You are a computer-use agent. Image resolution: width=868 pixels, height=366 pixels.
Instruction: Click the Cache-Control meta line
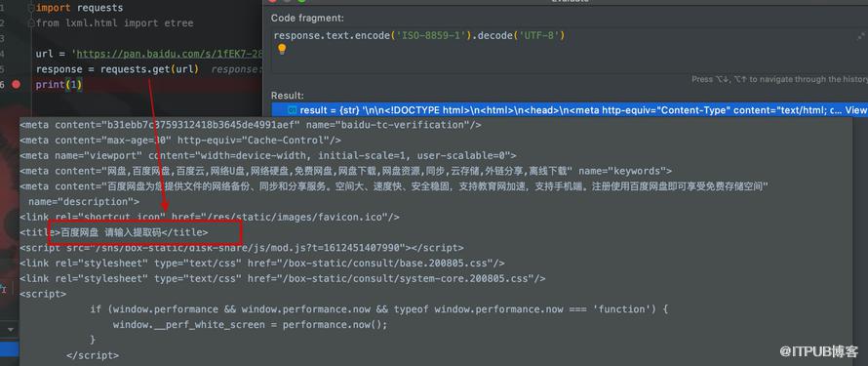pyautogui.click(x=180, y=141)
